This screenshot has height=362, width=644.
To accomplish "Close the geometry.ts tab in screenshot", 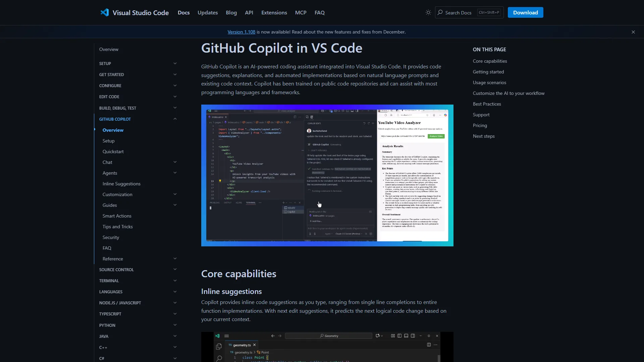I will [x=254, y=345].
